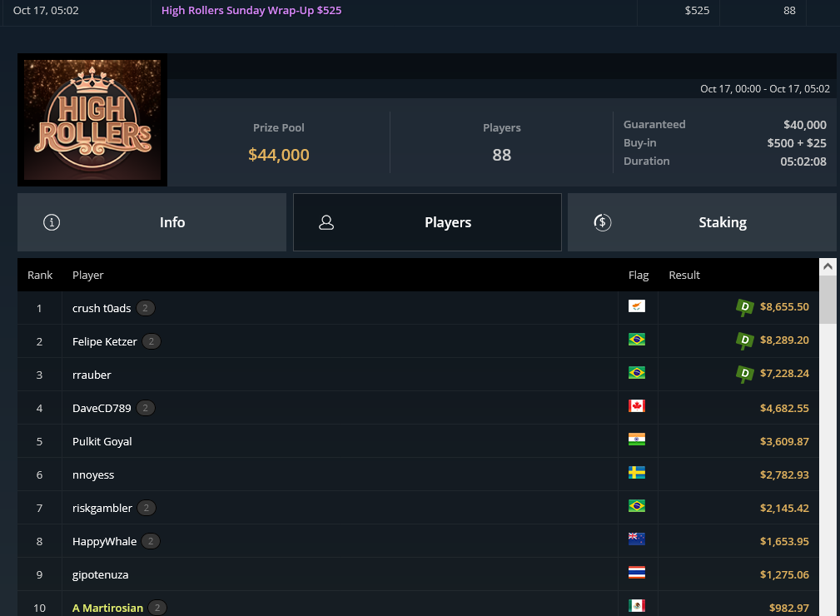
Task: Click result $2,782.93
Action: [784, 474]
